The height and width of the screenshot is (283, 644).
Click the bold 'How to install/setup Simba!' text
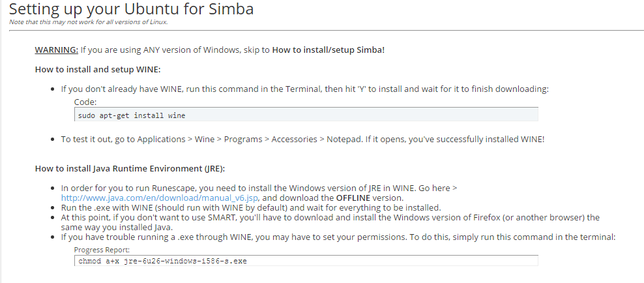point(329,50)
